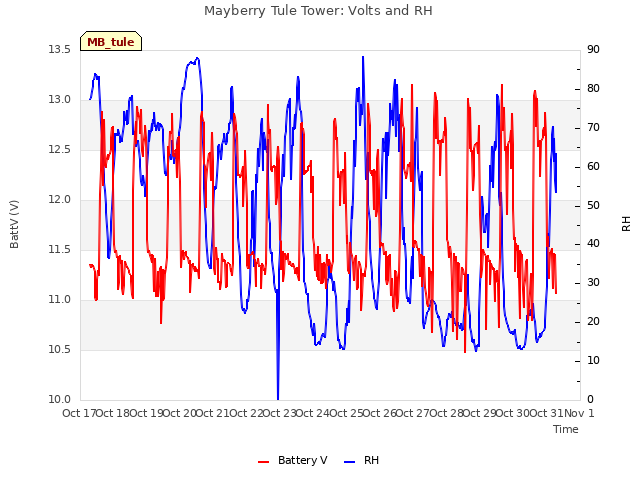Click the 13.5 left axis tick value

click(59, 49)
